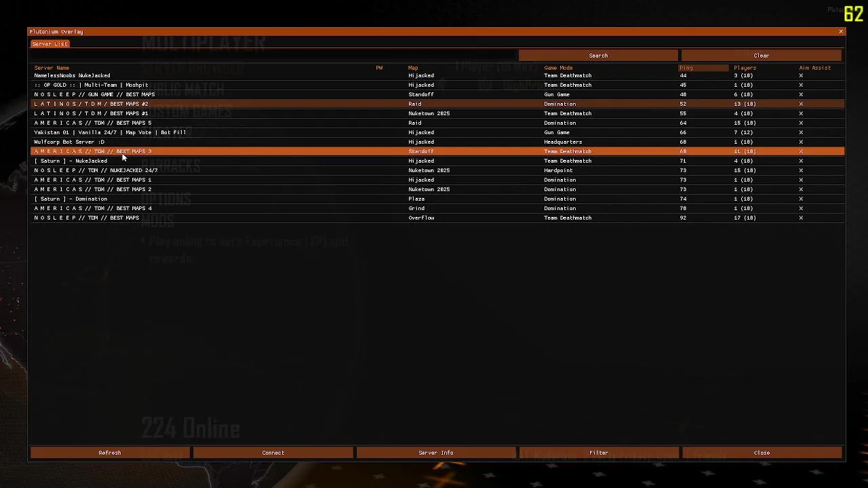Viewport: 868px width, 488px height.
Task: Select server "A M E R I C A S // TDM // BEST MAPS 4"
Action: pos(437,208)
